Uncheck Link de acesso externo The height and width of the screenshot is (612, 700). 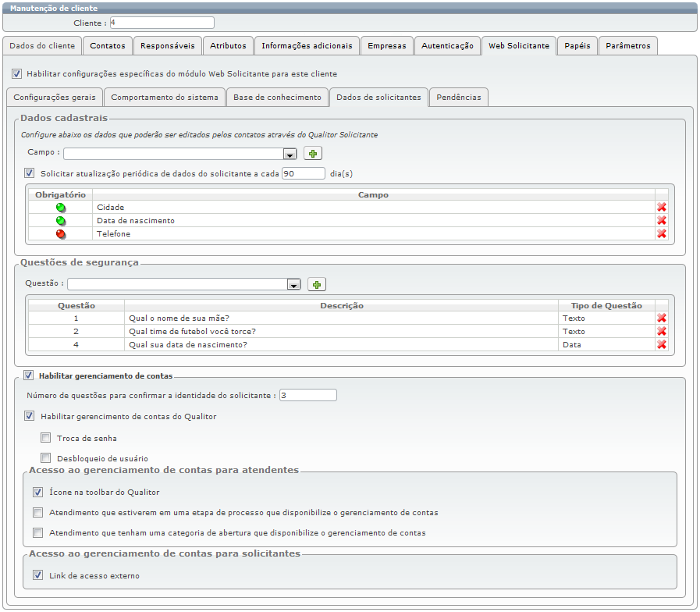(38, 575)
